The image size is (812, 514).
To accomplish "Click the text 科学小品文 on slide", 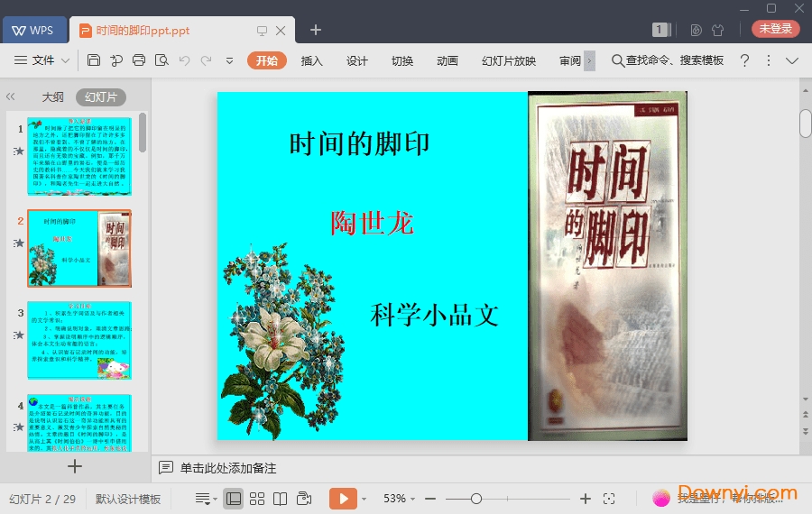I will (x=434, y=316).
